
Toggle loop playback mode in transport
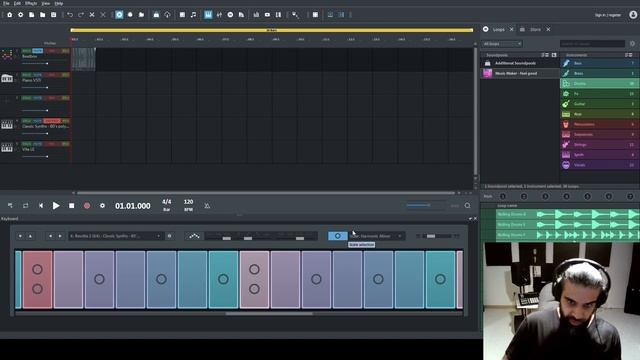25,206
